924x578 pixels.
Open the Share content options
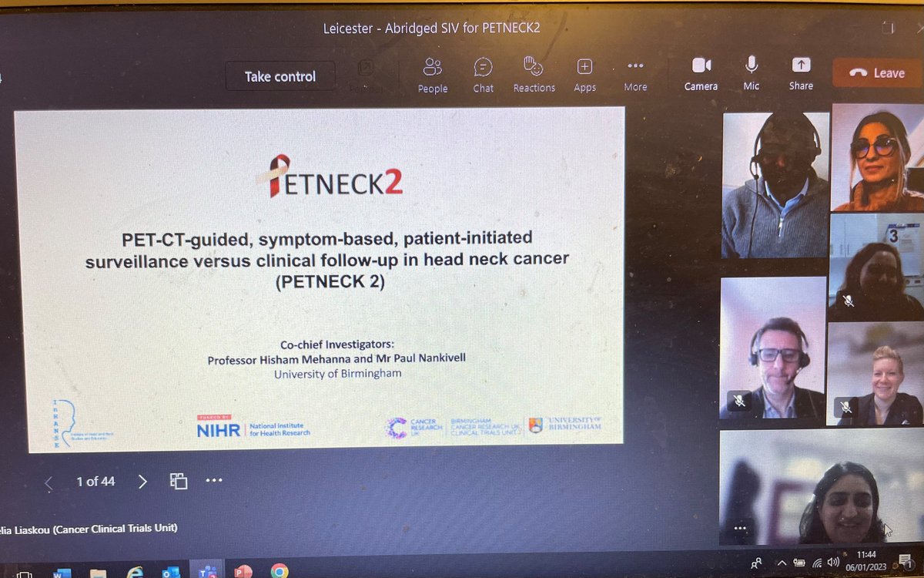pyautogui.click(x=801, y=73)
